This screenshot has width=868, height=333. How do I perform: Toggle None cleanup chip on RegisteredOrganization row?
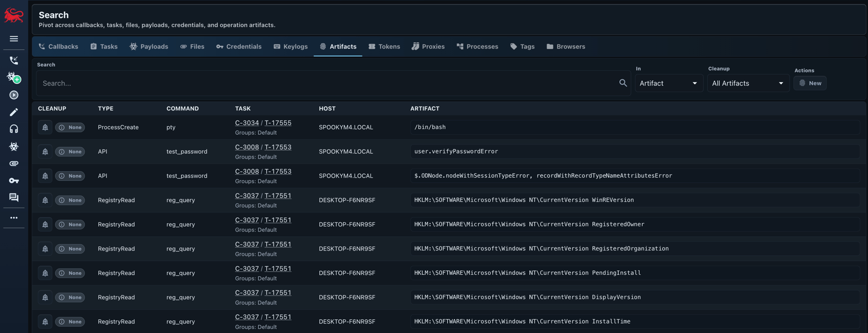[70, 249]
